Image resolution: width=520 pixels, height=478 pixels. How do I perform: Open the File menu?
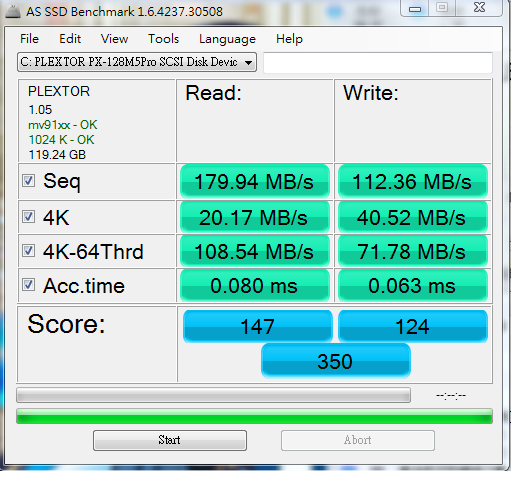click(29, 39)
